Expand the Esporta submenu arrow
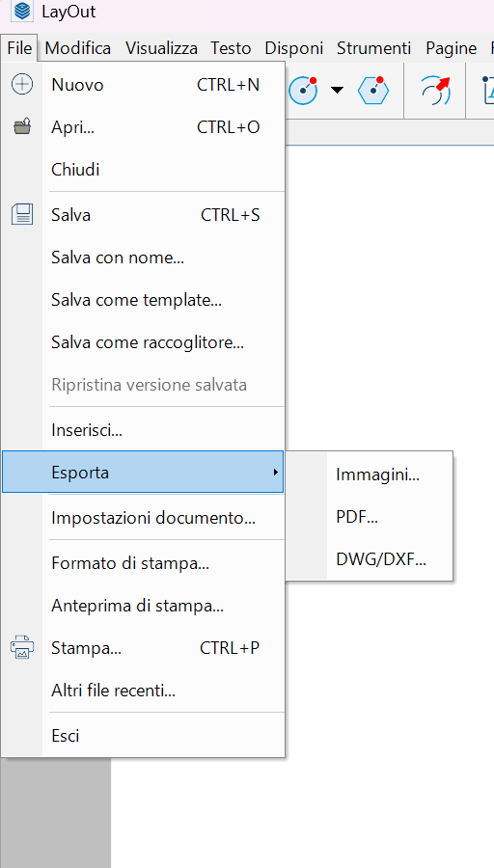494x868 pixels. click(x=275, y=473)
